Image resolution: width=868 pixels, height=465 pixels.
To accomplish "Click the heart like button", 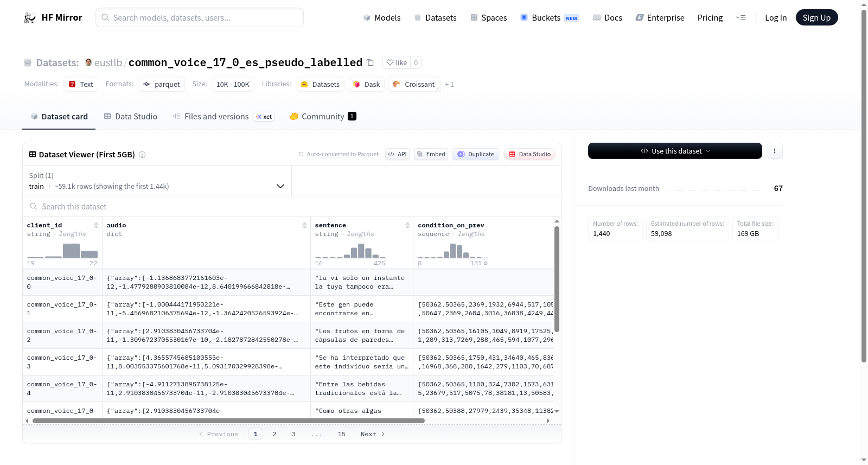I will pyautogui.click(x=397, y=62).
